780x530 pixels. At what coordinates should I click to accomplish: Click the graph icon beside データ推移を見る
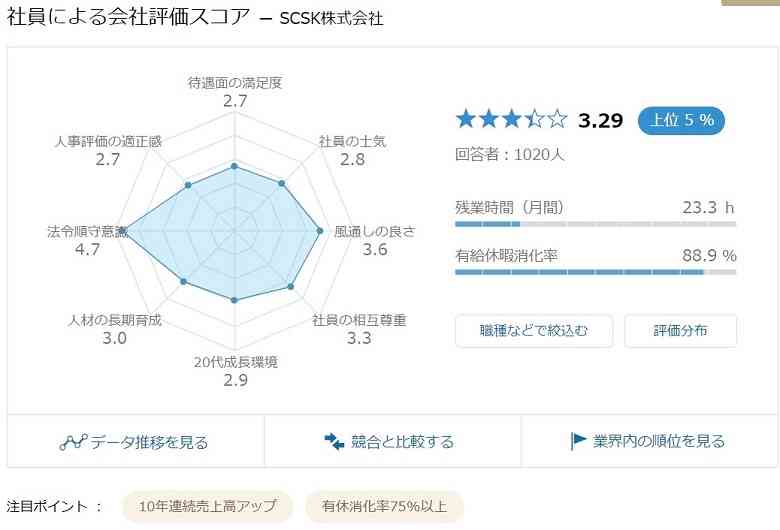[x=73, y=442]
